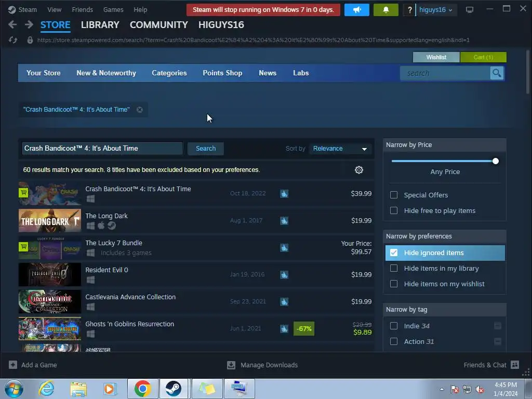Open Google Chrome from taskbar
Viewport: 532px width, 399px height.
[142, 389]
